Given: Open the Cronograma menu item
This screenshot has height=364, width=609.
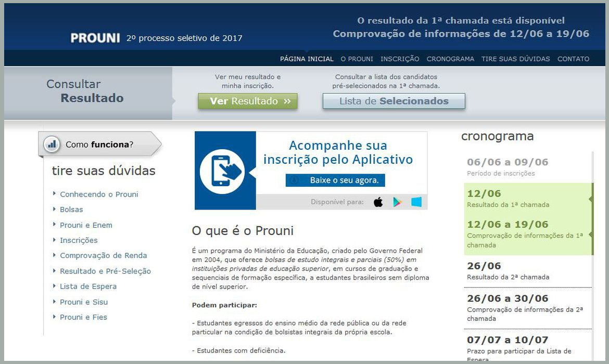Looking at the screenshot, I should [450, 59].
